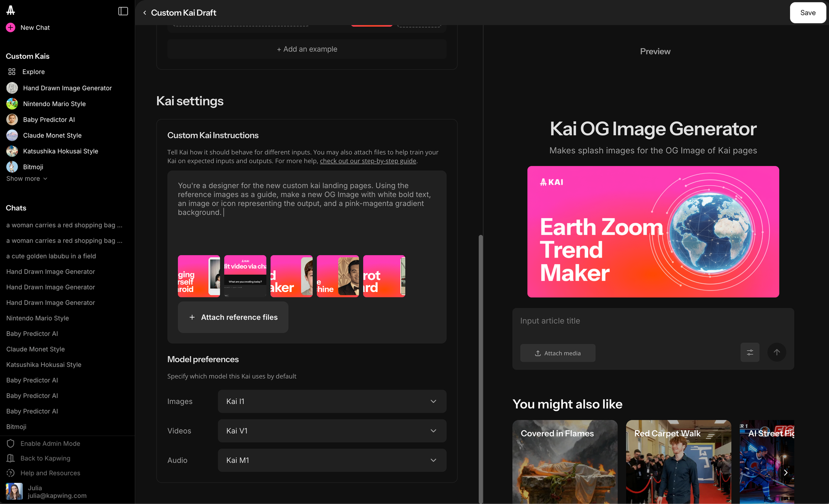Screen dimensions: 829x504
Task: Open the Explore grid icon
Action: click(12, 72)
